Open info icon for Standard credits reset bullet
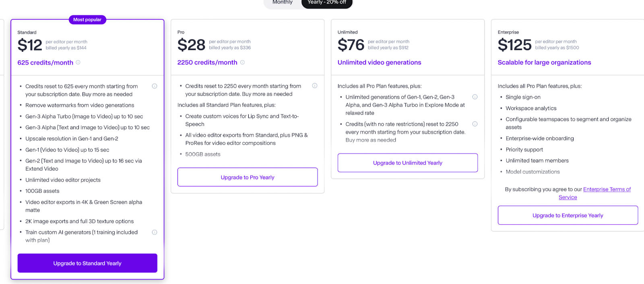The image size is (644, 284). 155,86
